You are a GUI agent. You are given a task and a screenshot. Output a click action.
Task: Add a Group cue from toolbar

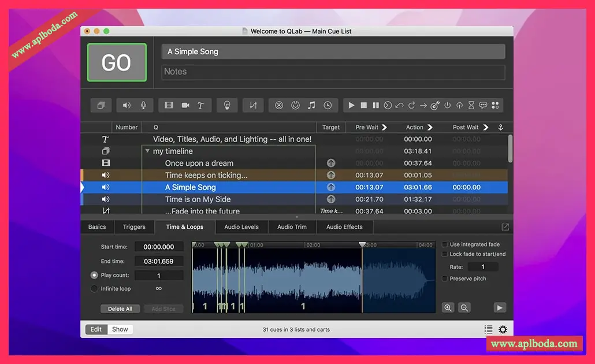[101, 105]
